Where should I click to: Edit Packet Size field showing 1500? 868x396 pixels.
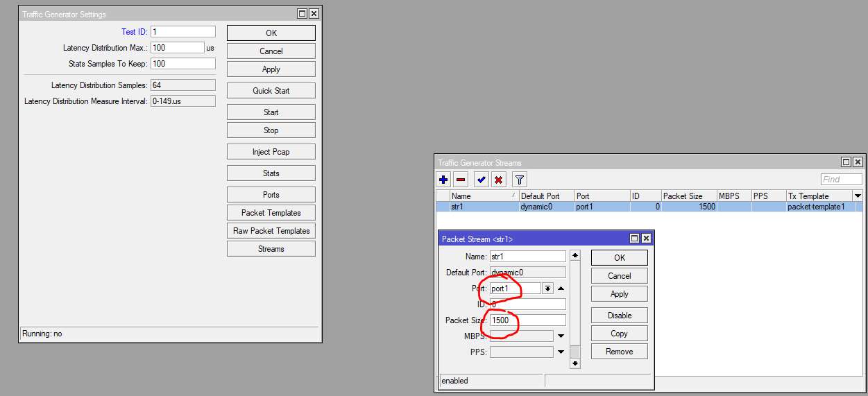(528, 320)
